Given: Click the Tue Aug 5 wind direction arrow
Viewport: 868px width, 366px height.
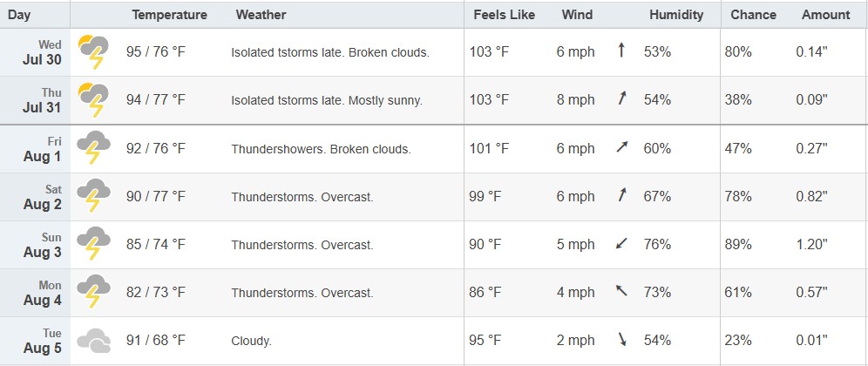Looking at the screenshot, I should [622, 340].
